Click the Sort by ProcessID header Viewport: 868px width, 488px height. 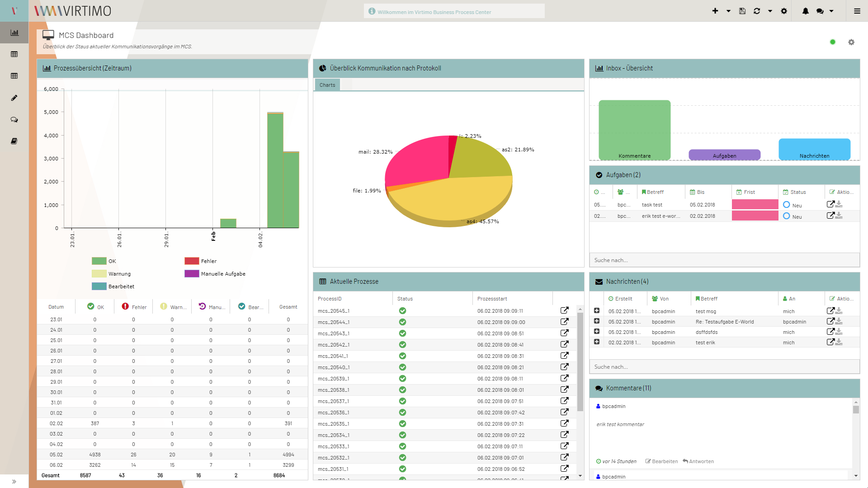click(x=353, y=299)
